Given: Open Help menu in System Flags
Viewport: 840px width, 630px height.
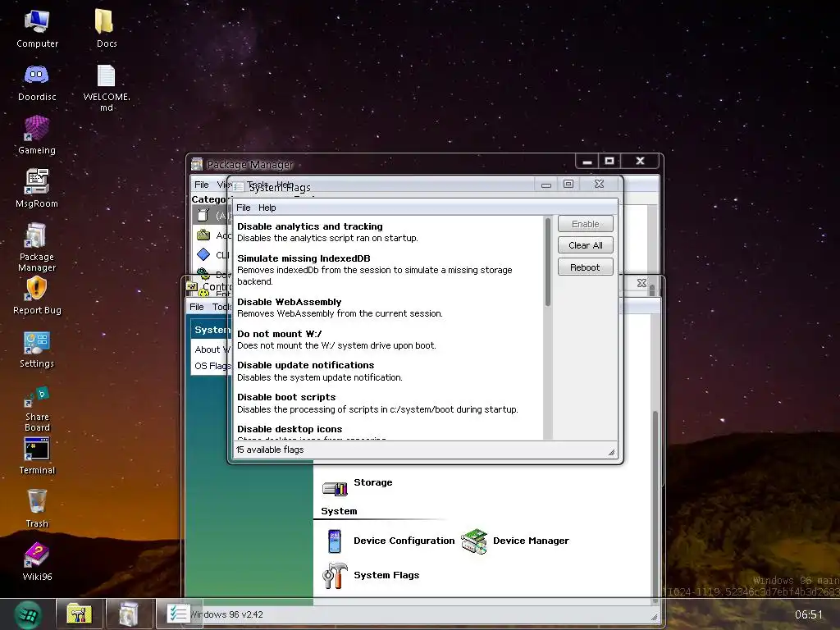Looking at the screenshot, I should point(267,208).
